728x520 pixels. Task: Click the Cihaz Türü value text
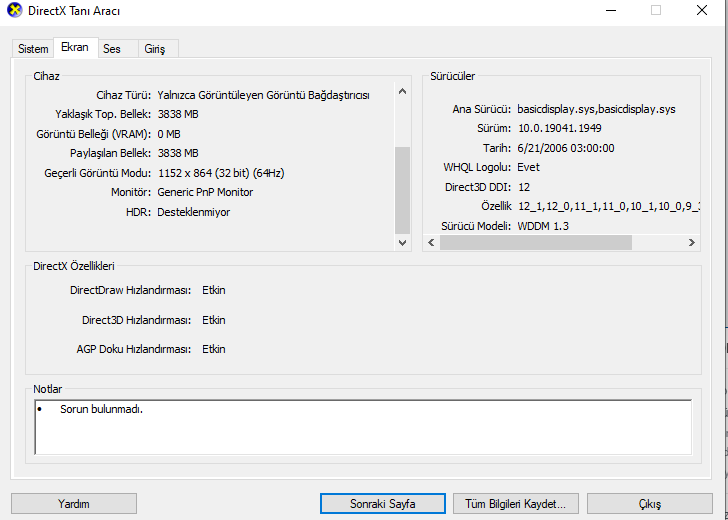pyautogui.click(x=263, y=95)
